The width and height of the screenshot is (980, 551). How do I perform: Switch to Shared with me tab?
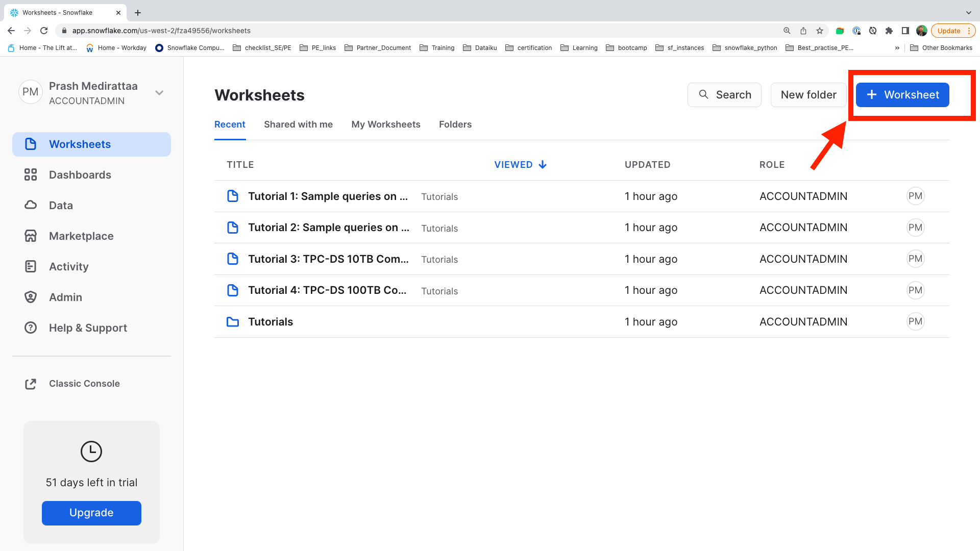298,124
